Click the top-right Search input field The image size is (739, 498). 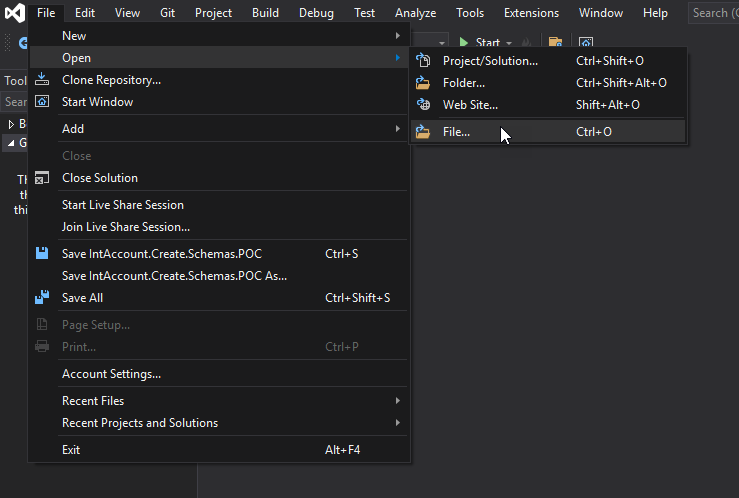tap(714, 13)
